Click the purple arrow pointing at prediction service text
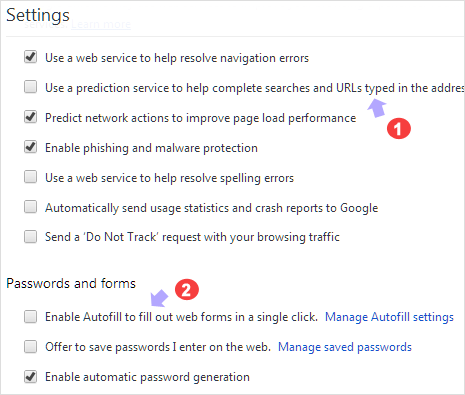 click(377, 108)
